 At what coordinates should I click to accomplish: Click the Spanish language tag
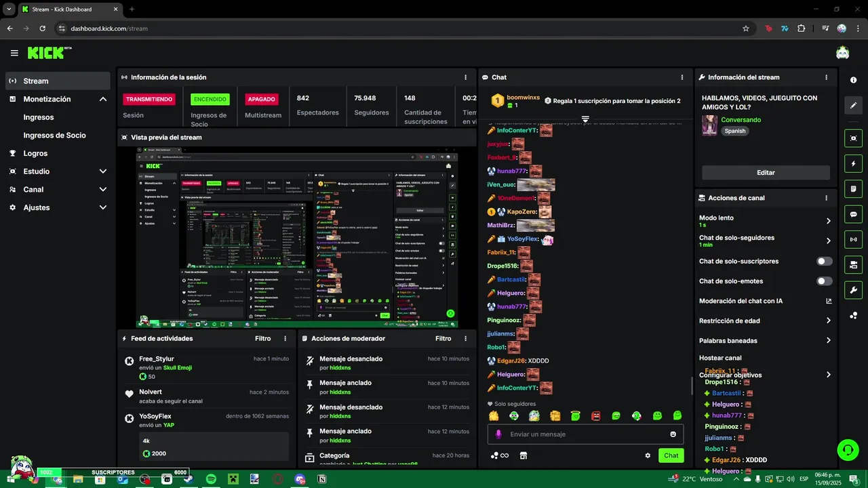point(735,131)
